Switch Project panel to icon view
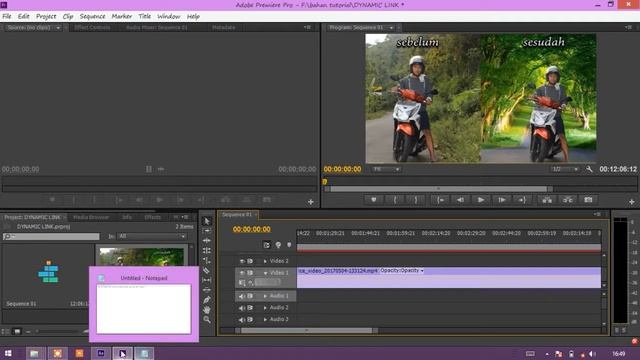The width and height of the screenshot is (640, 360). (17, 331)
